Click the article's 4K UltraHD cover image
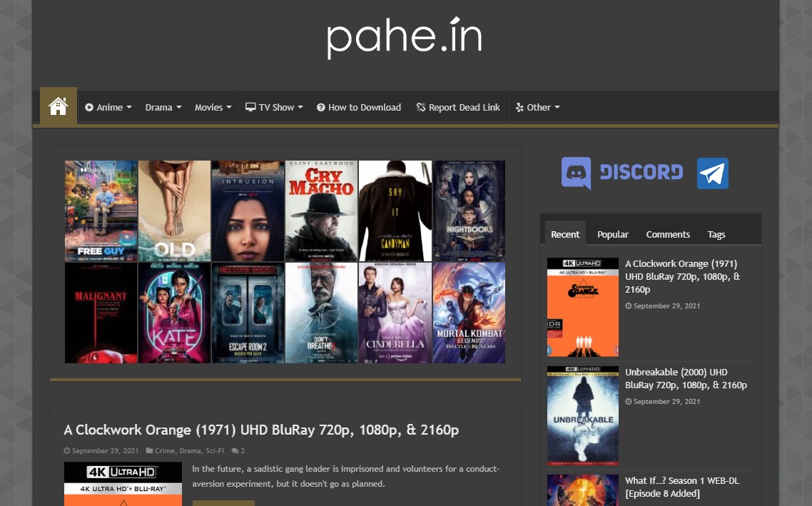Viewport: 812px width, 506px height. click(x=123, y=484)
